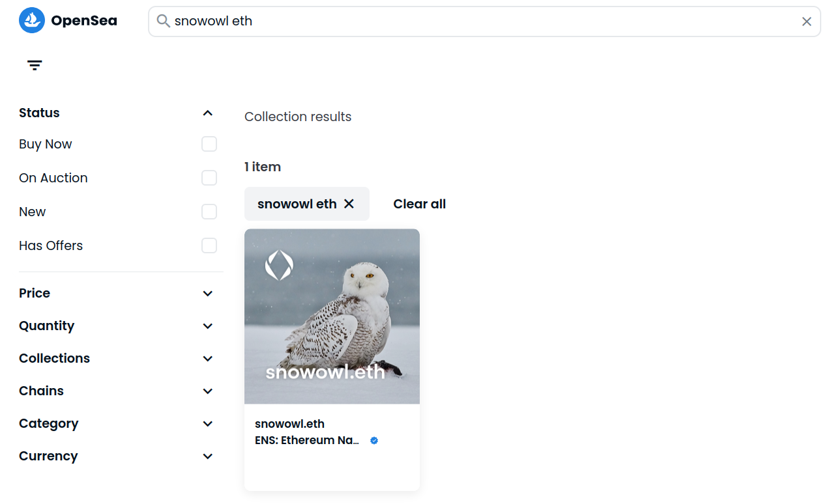
Task: Open the Collections filter section
Action: click(208, 359)
